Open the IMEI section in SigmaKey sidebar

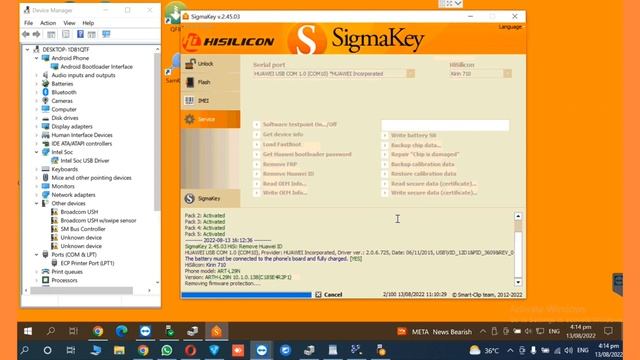(210, 100)
